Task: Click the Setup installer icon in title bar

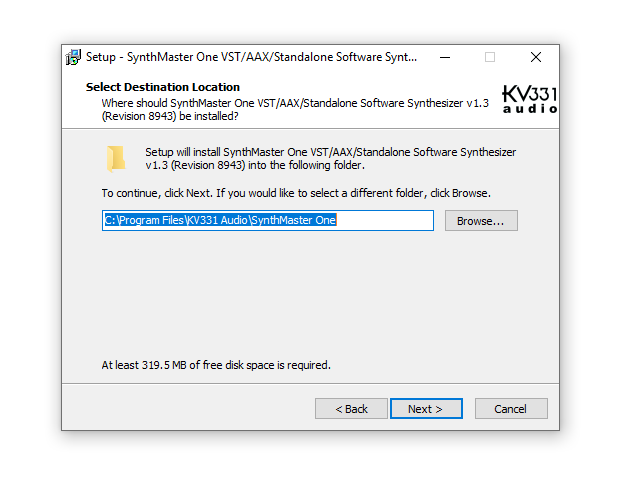Action: coord(73,57)
